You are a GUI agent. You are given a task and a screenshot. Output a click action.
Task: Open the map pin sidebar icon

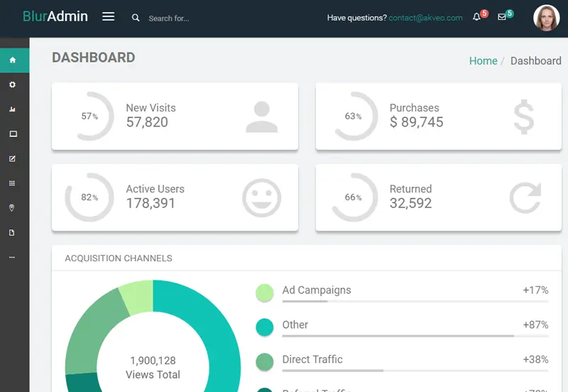click(x=11, y=208)
